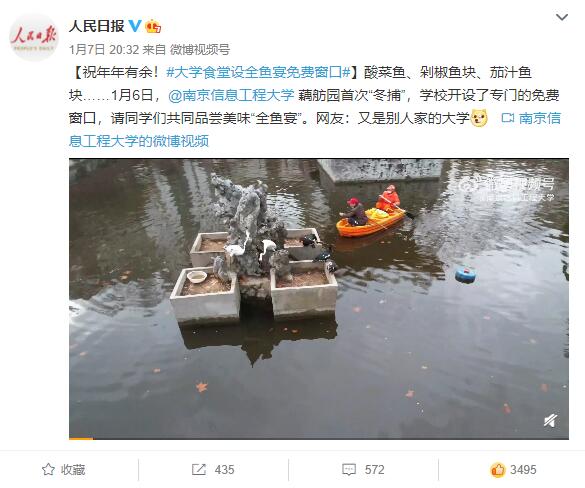
Task: Open 南京信息工程大学的微博视频 link
Action: [x=315, y=129]
